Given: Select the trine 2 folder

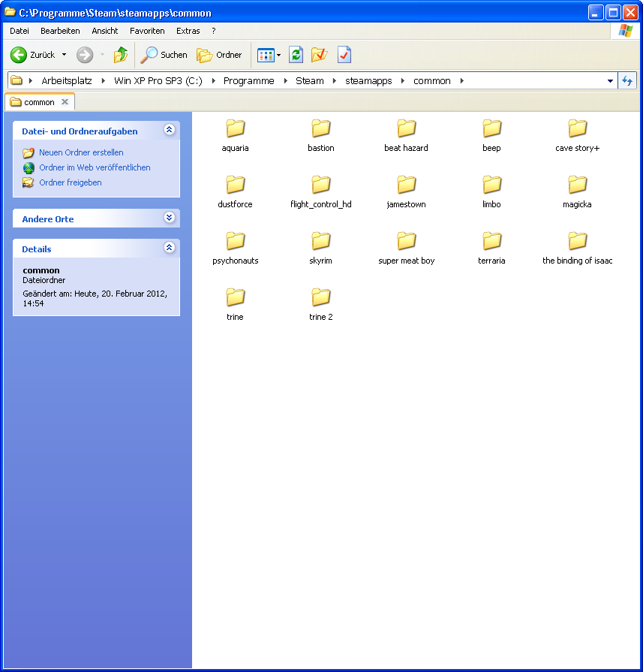Looking at the screenshot, I should 321,304.
